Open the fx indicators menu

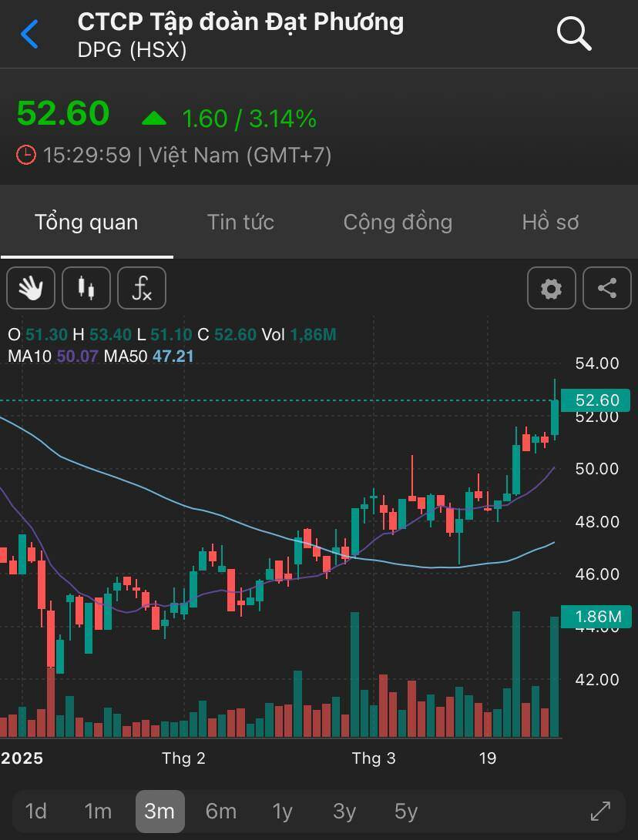(142, 288)
